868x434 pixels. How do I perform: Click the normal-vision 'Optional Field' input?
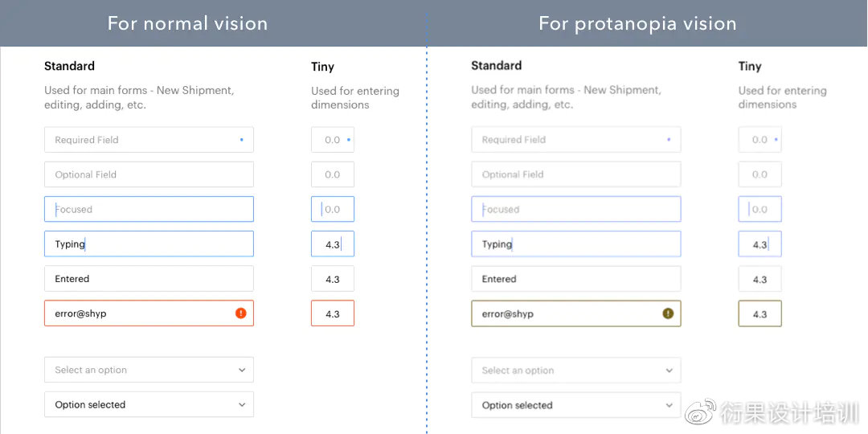coord(149,174)
